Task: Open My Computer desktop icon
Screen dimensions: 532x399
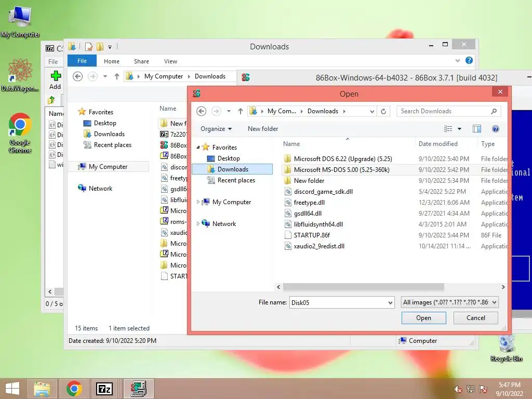Action: point(20,21)
